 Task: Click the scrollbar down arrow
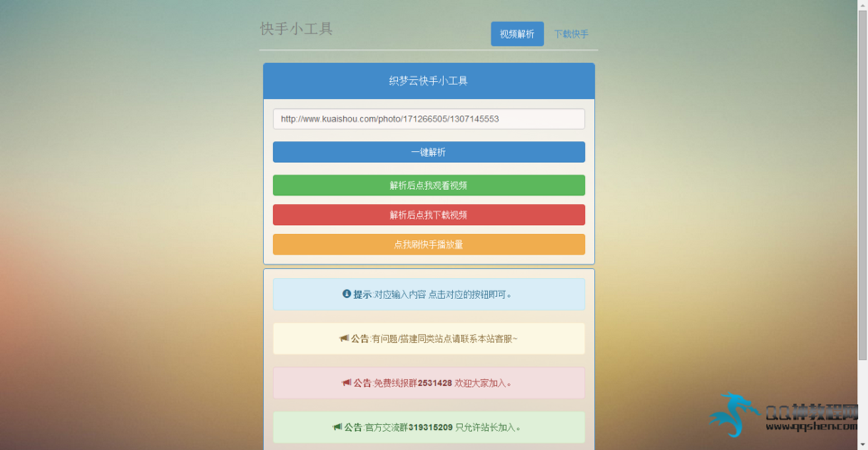(x=863, y=445)
